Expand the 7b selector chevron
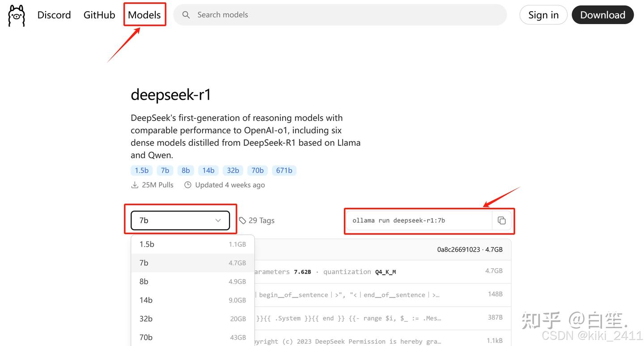Viewport: 644px width, 346px height. [218, 220]
